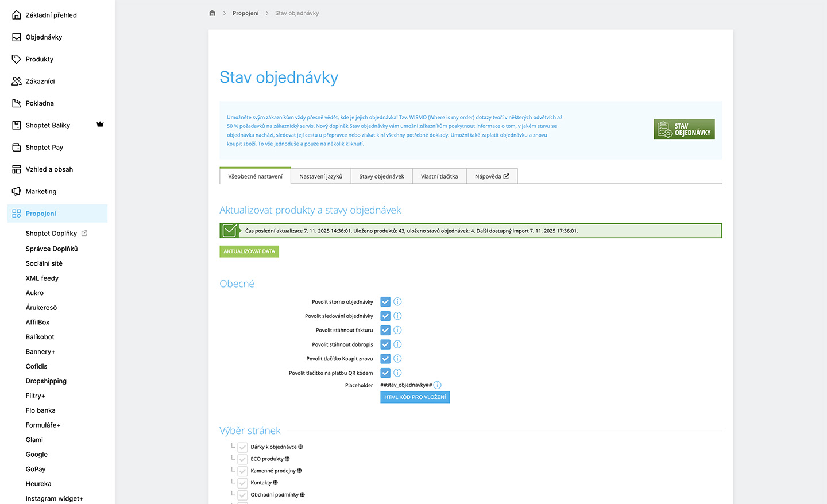Uncheck Povolit stáhnout dobropis
827x504 pixels.
pos(385,344)
